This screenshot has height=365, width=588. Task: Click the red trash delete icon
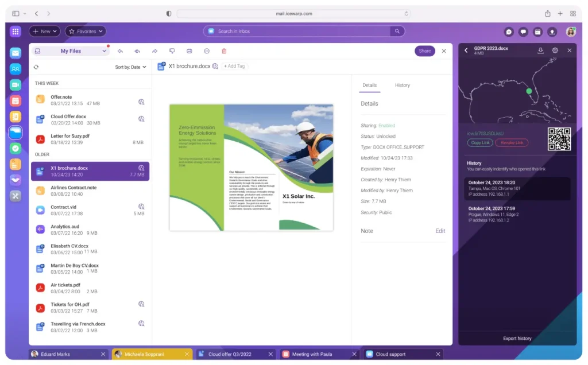point(224,51)
